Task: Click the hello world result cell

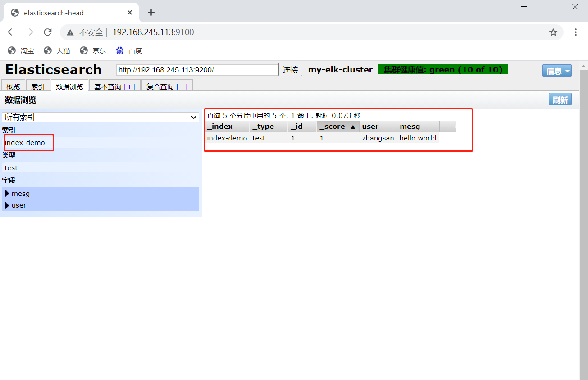Action: (x=418, y=138)
